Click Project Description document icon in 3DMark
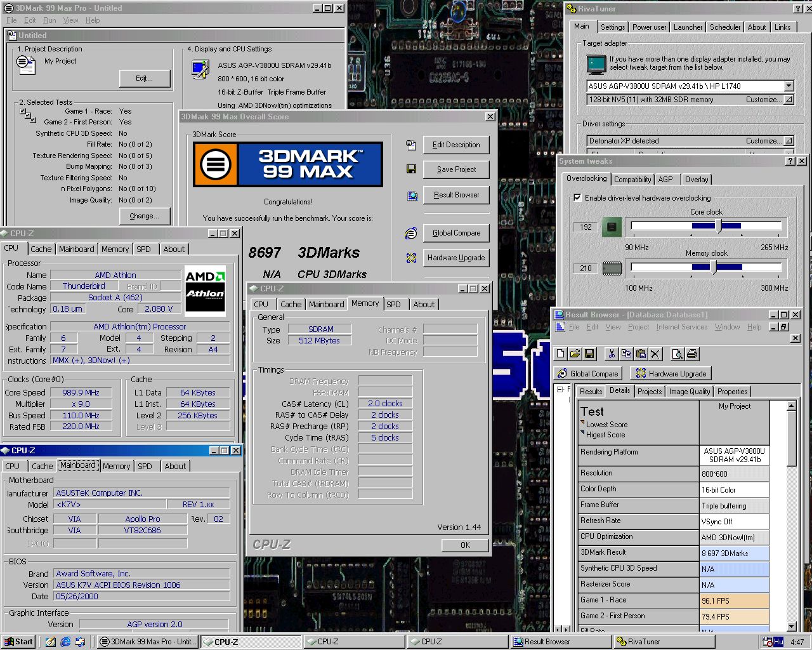This screenshot has height=650, width=812. [25, 63]
